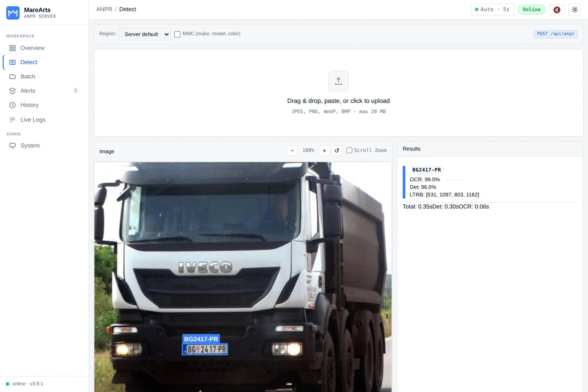
Task: Click the Overview grid icon
Action: click(x=12, y=48)
